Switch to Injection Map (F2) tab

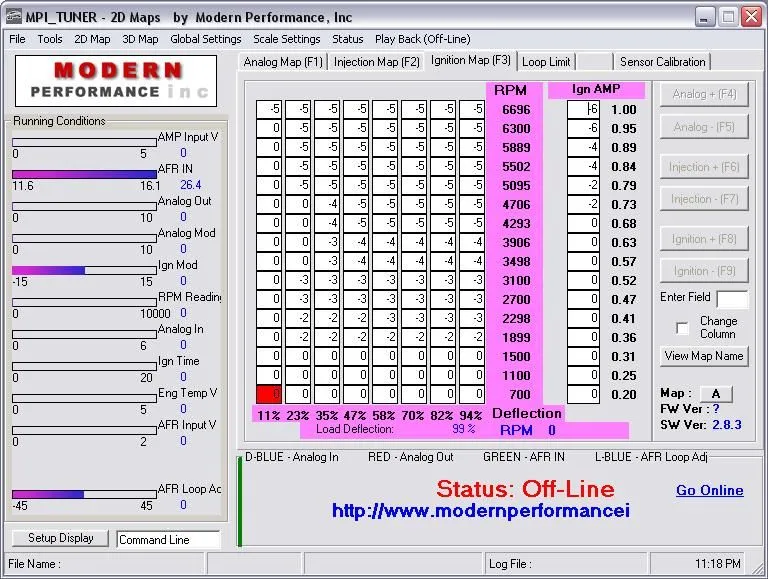coord(377,62)
